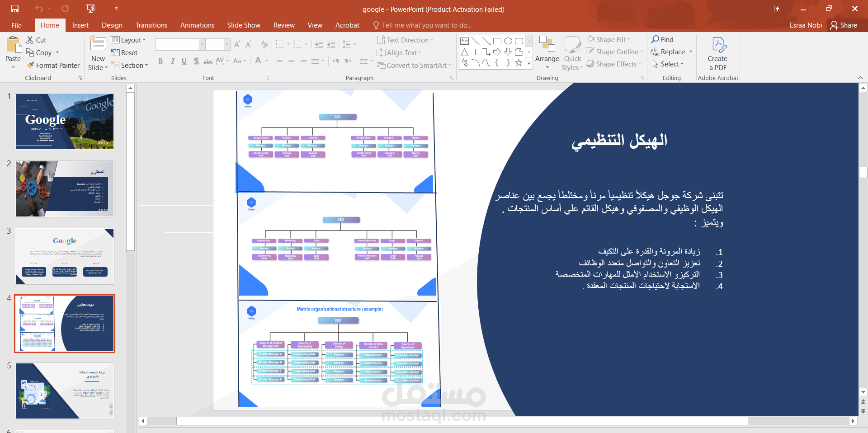Viewport: 868px width, 433px height.
Task: Open the Transitions tab
Action: (x=151, y=25)
